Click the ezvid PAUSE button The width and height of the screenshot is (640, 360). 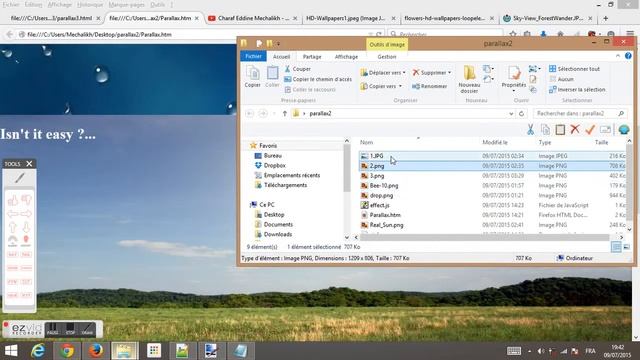(x=52, y=329)
